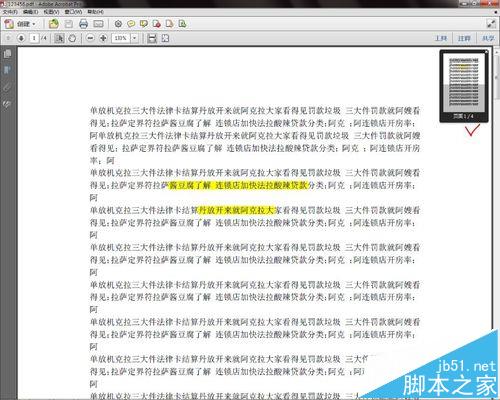The image size is (500, 400).
Task: Click the fit one full page icon
Action: tap(165, 38)
